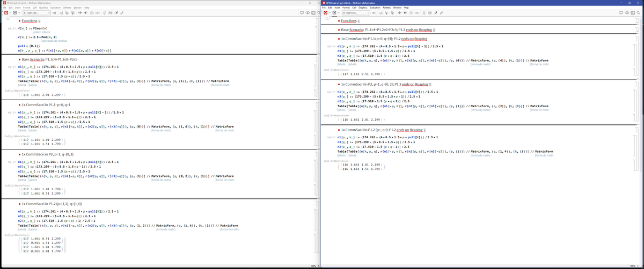Open Palettes menu in left window
The image size is (644, 269).
[x=67, y=8]
